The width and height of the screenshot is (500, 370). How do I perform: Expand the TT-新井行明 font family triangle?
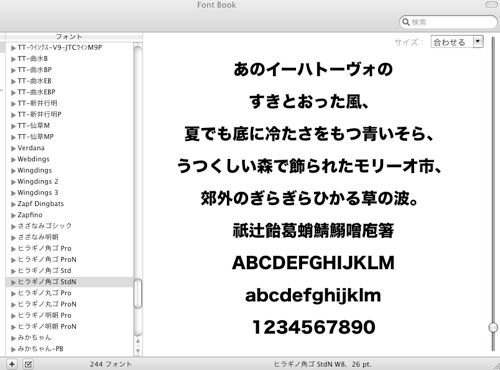tap(13, 104)
